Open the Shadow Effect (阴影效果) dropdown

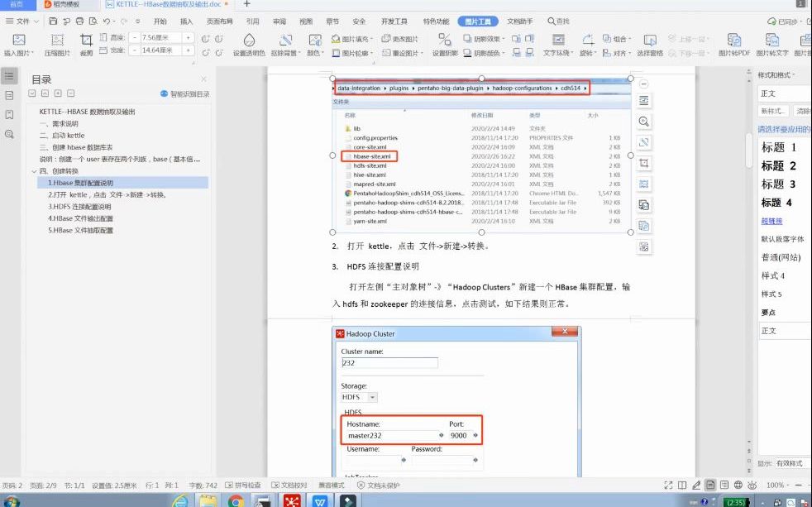point(485,39)
